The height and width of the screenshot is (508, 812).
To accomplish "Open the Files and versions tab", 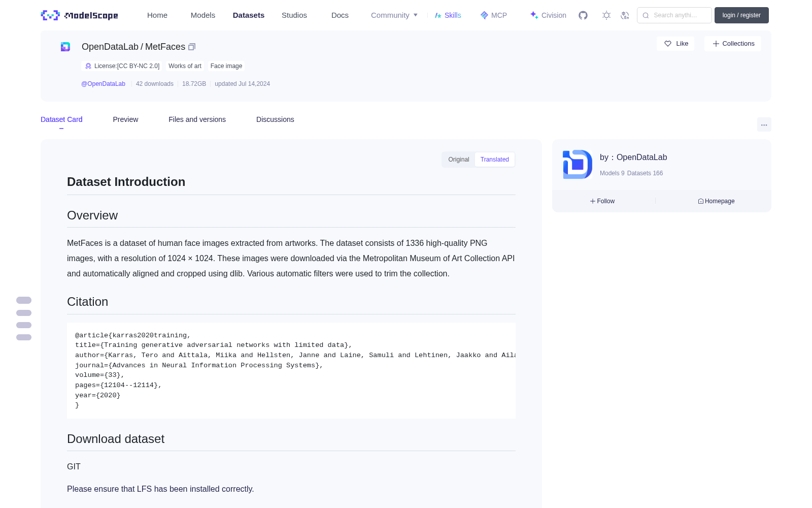I will (197, 119).
